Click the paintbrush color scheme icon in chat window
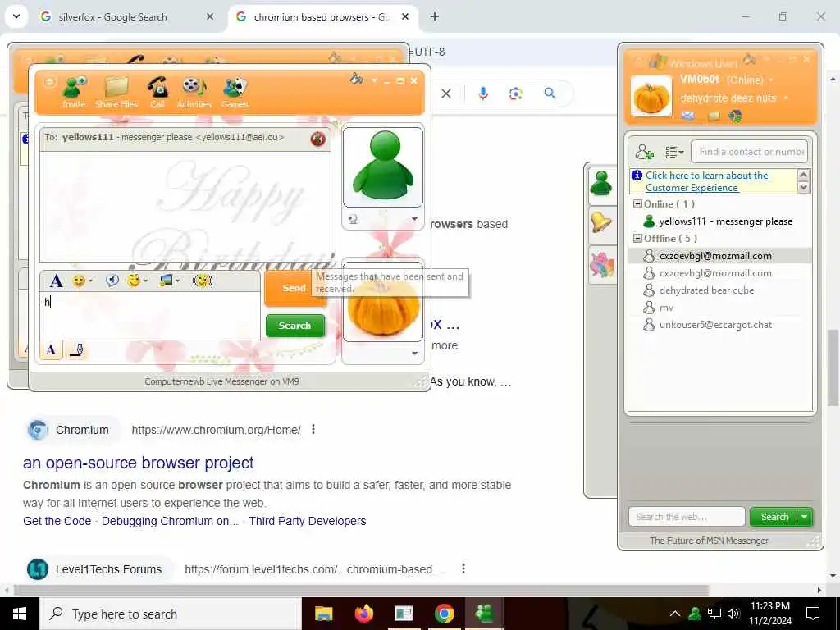 (356, 80)
